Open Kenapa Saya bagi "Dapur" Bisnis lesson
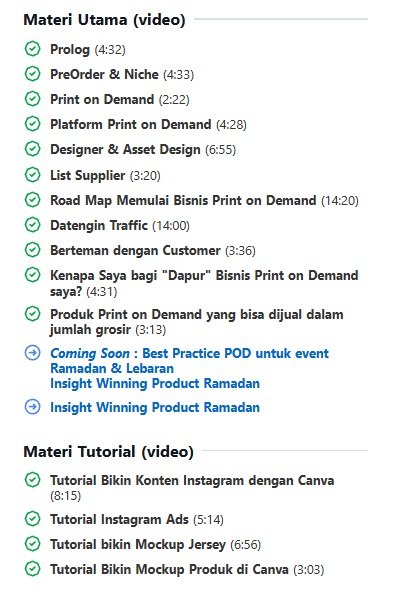The width and height of the screenshot is (407, 595). (204, 283)
